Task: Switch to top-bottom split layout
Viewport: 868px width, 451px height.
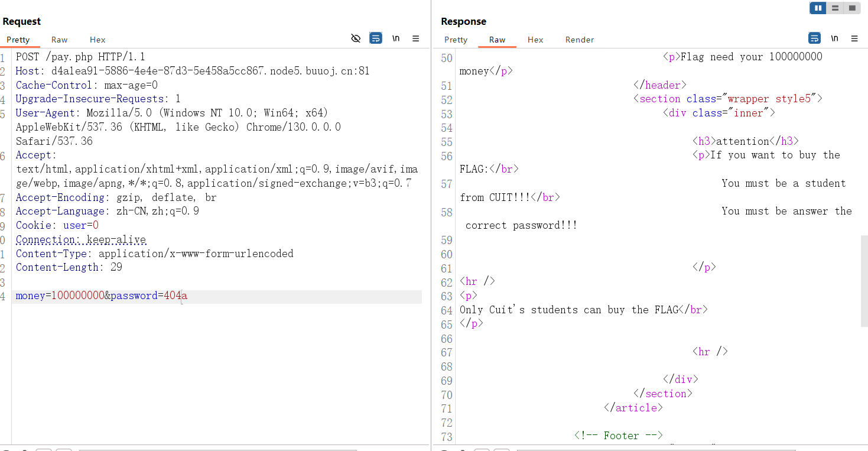Action: [835, 8]
